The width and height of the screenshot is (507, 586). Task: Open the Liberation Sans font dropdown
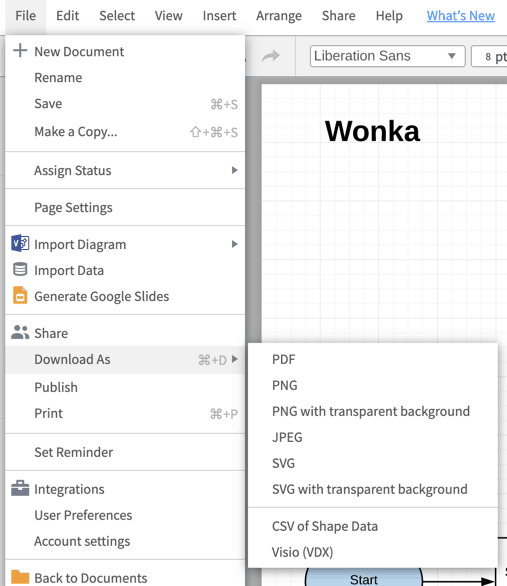[387, 56]
